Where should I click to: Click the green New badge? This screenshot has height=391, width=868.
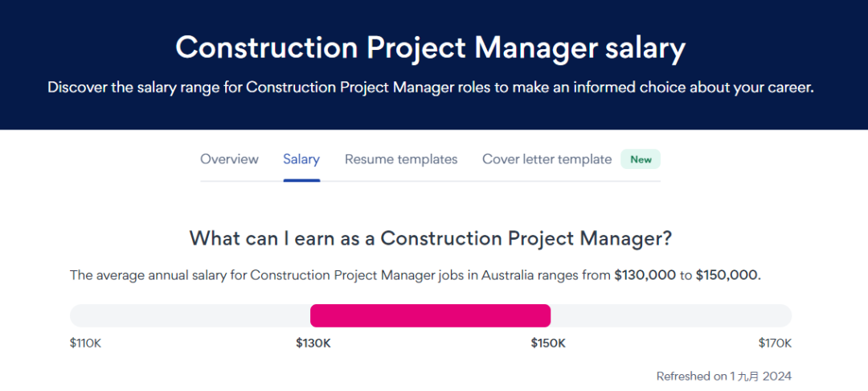coord(641,159)
